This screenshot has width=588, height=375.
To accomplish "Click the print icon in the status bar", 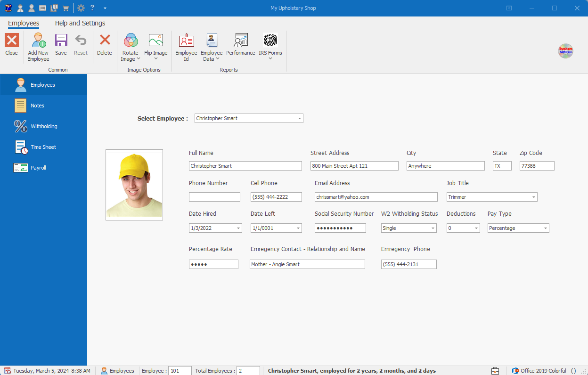I will coord(495,371).
